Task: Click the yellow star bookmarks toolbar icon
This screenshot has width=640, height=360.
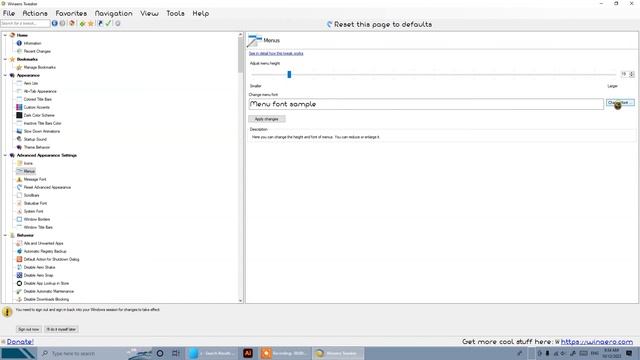Action: [91, 24]
